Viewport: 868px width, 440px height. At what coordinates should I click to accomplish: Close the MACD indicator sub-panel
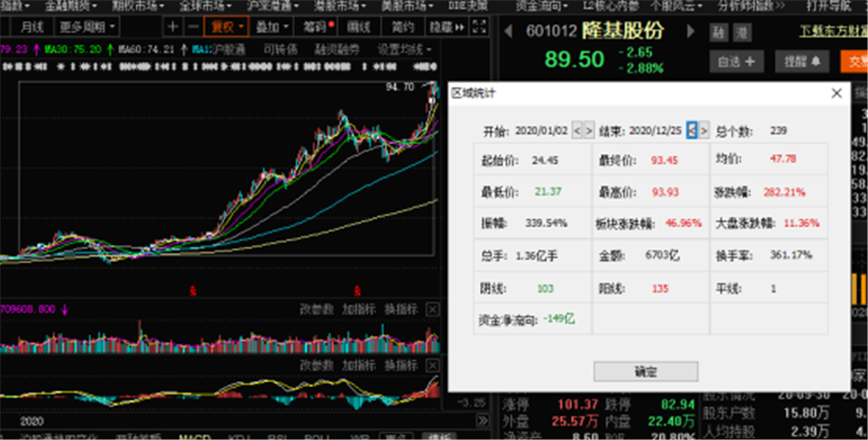(433, 367)
